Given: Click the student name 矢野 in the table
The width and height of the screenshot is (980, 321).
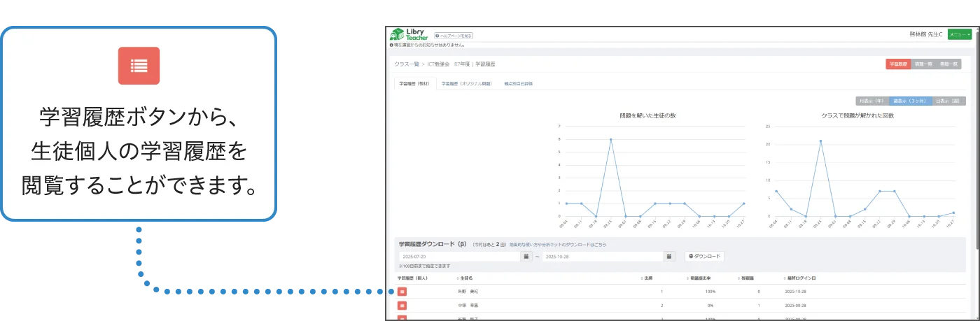Looking at the screenshot, I should coord(467,292).
